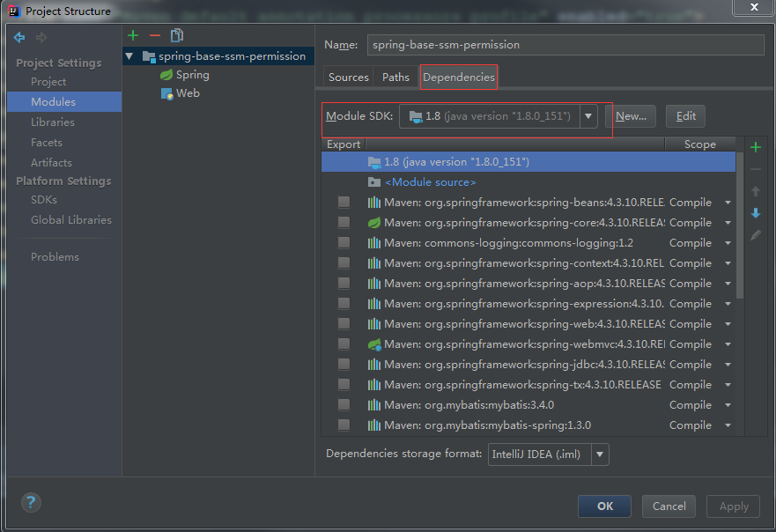Click the mybatis library bars icon
776x532 pixels.
tap(374, 405)
